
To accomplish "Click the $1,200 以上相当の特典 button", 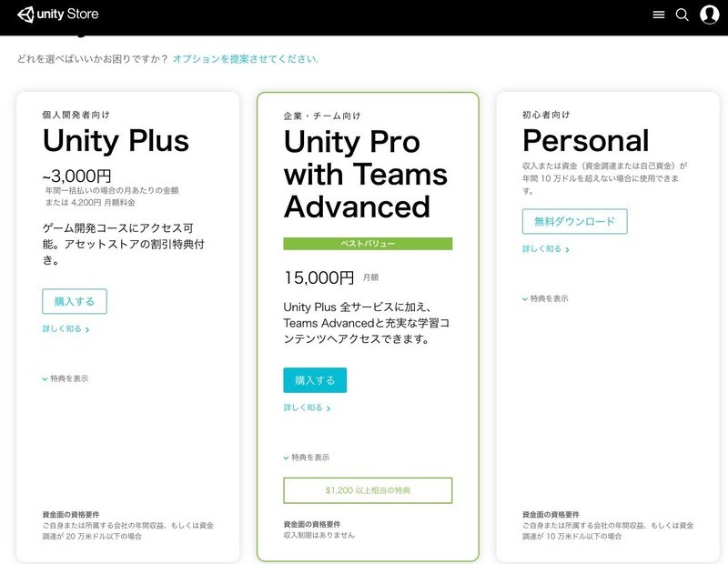I will [368, 490].
